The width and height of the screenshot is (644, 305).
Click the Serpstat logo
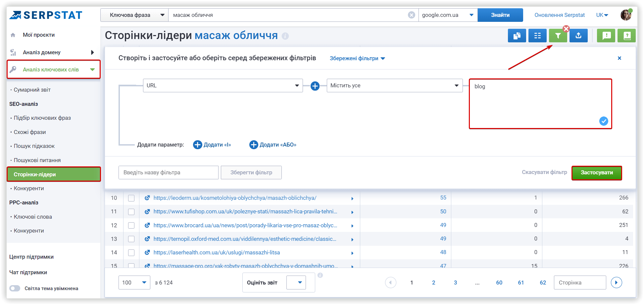[x=46, y=15]
